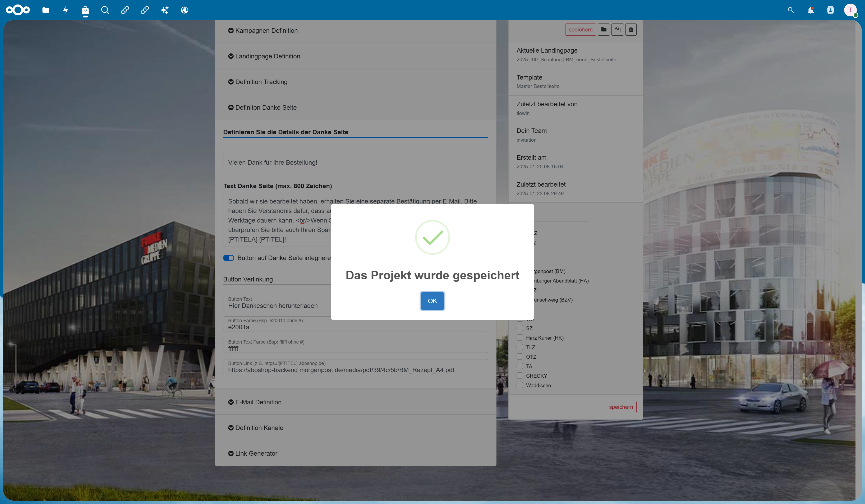Open the notifications bell
Viewport: 865px width, 504px height.
(x=811, y=10)
